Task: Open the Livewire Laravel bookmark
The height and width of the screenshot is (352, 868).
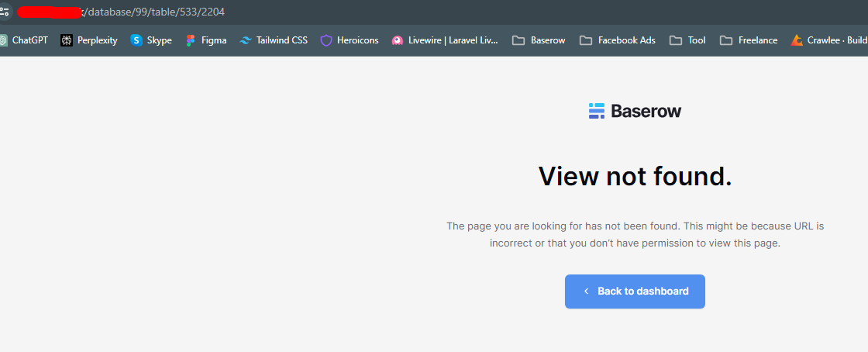Action: (x=445, y=40)
